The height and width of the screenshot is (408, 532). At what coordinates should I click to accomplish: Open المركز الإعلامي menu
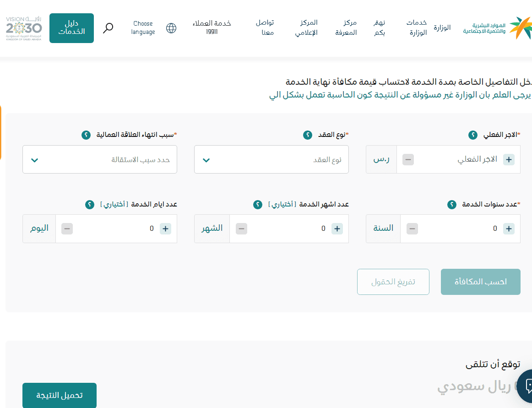pos(306,28)
